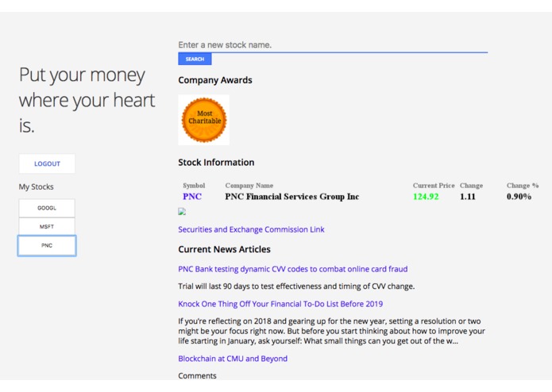Click the blue SEARCH button
The width and height of the screenshot is (552, 392).
click(195, 59)
